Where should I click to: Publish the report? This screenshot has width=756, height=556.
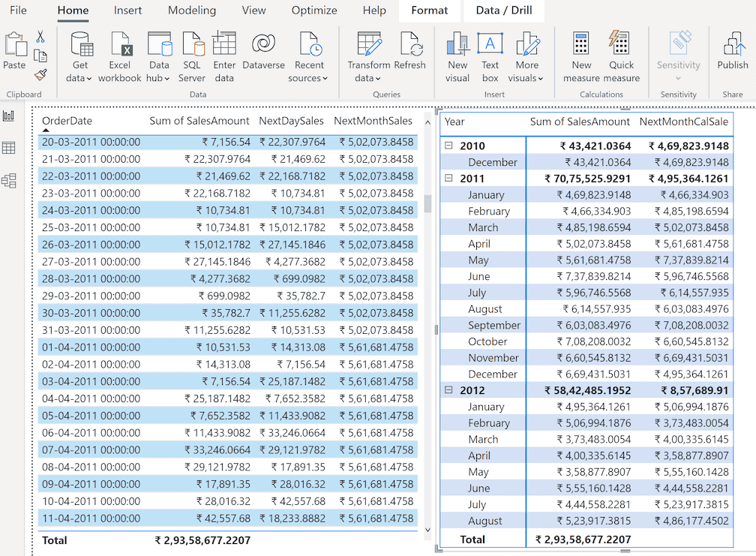pos(732,53)
